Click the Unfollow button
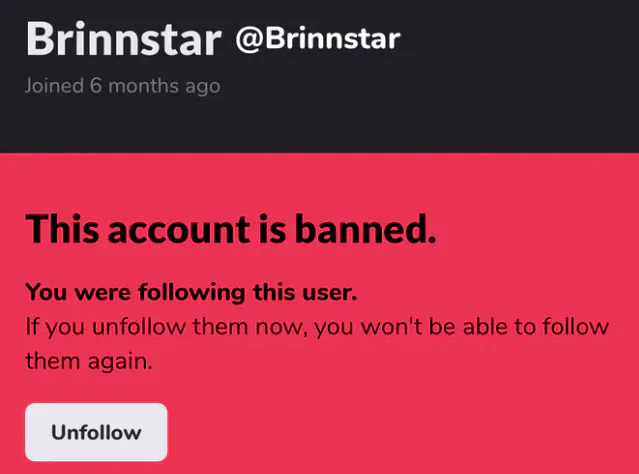 pyautogui.click(x=96, y=433)
